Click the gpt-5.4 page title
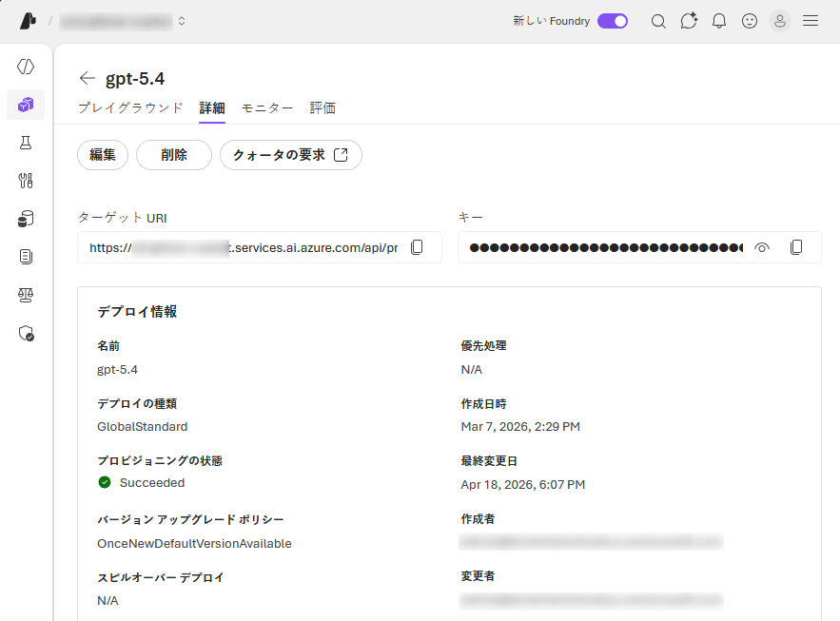The height and width of the screenshot is (621, 840). point(135,79)
